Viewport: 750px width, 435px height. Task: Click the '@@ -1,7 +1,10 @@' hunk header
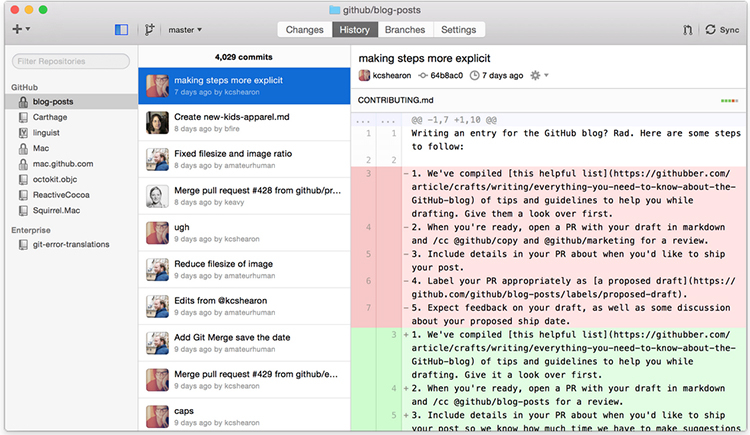pyautogui.click(x=454, y=120)
